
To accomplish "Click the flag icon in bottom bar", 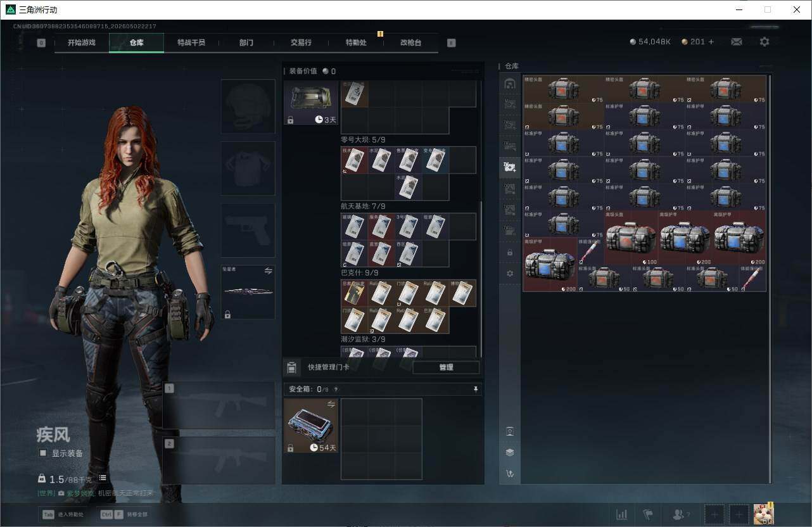I will pyautogui.click(x=648, y=515).
